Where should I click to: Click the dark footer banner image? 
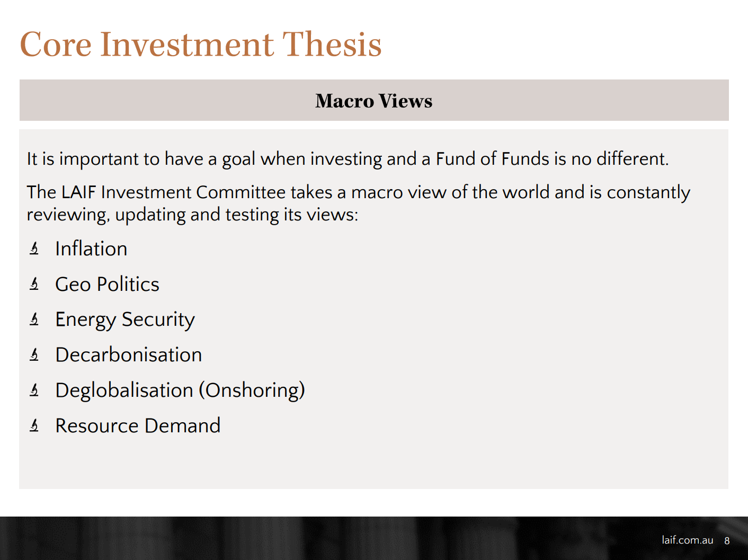click(318, 538)
